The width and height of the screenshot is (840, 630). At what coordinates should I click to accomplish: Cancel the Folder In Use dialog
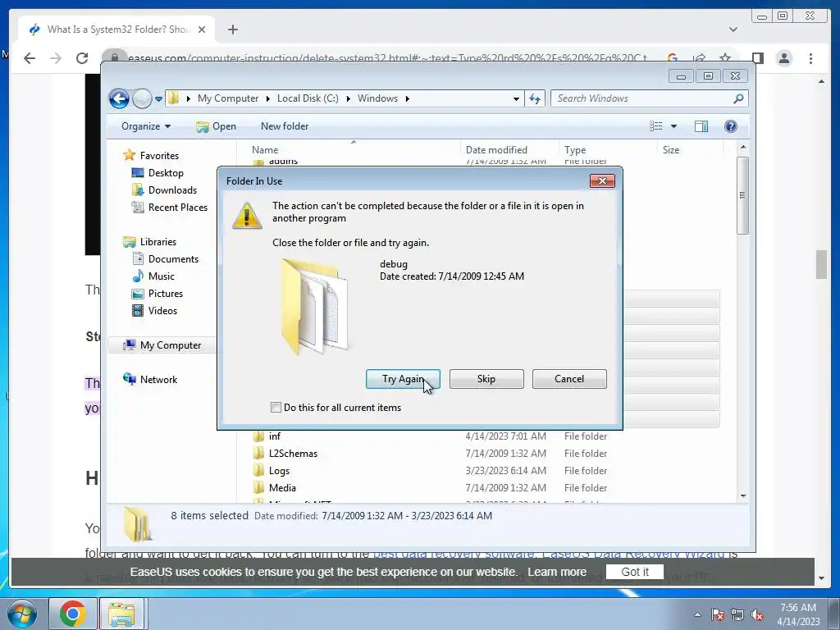(569, 379)
